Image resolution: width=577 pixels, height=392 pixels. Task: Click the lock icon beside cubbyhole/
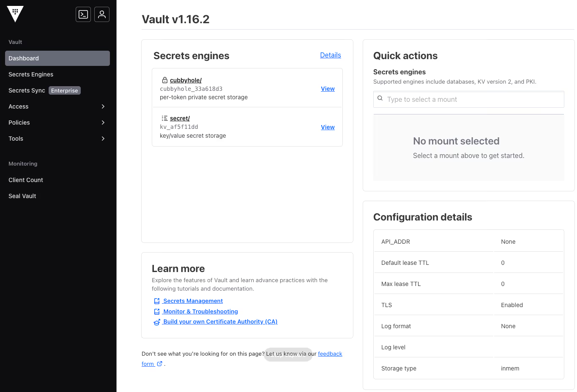[x=164, y=80]
